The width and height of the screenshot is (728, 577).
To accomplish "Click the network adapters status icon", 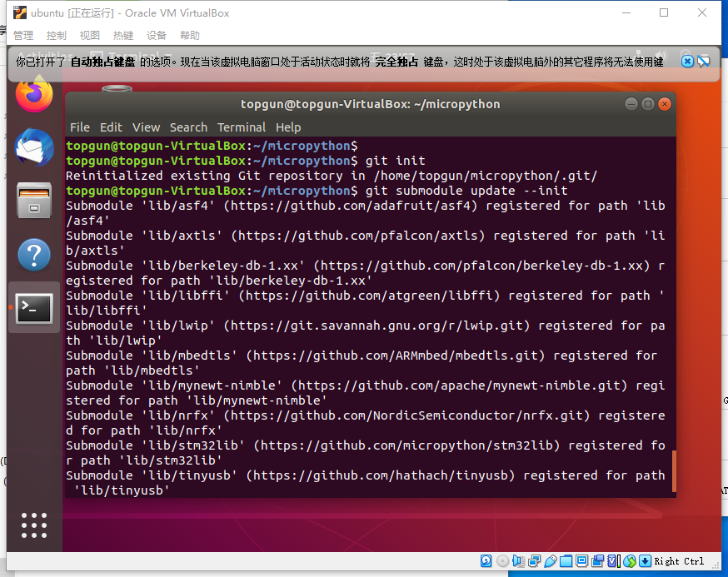I will click(x=535, y=561).
